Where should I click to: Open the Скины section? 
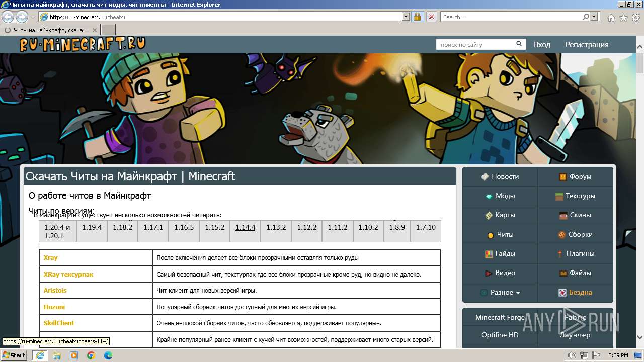(x=575, y=215)
